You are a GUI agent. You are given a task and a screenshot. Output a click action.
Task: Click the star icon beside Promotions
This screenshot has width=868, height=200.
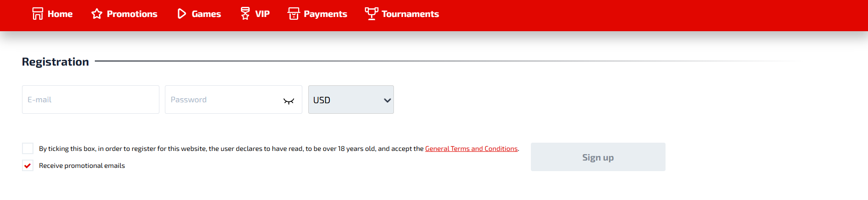(97, 14)
